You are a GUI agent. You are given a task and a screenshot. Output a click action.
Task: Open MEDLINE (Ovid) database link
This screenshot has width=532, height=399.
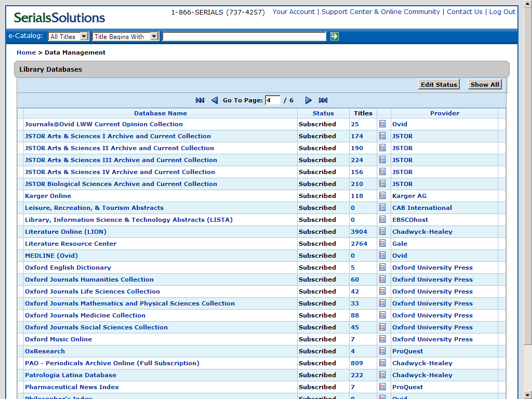coord(51,256)
